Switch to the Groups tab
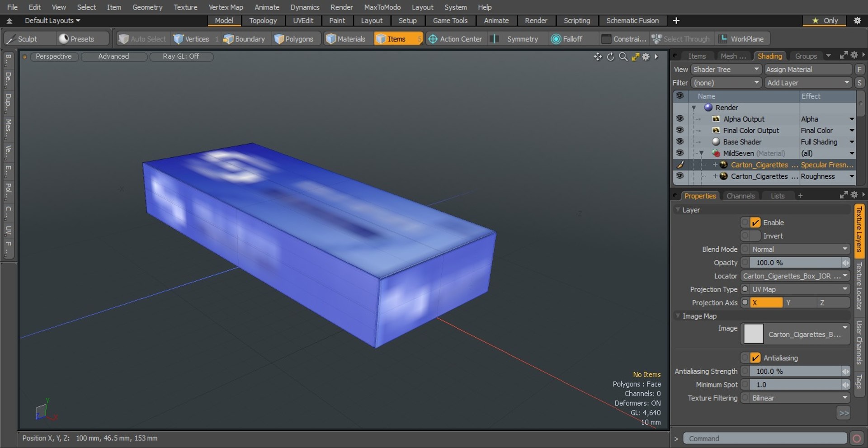Image resolution: width=868 pixels, height=448 pixels. pyautogui.click(x=806, y=56)
